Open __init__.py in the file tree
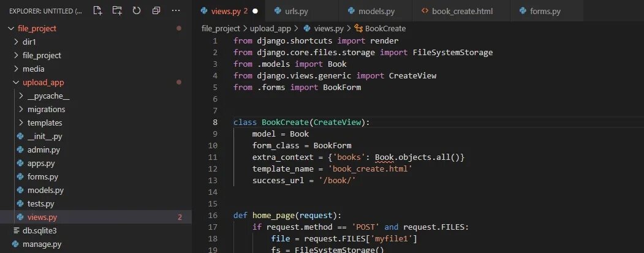Viewport: 644px width, 253px height. (45, 137)
